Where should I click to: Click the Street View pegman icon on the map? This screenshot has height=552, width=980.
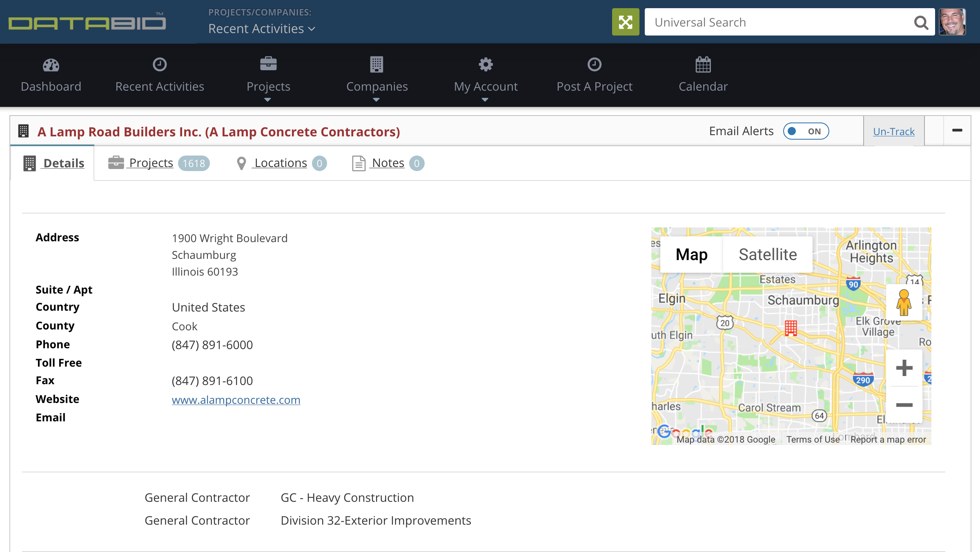click(x=904, y=303)
